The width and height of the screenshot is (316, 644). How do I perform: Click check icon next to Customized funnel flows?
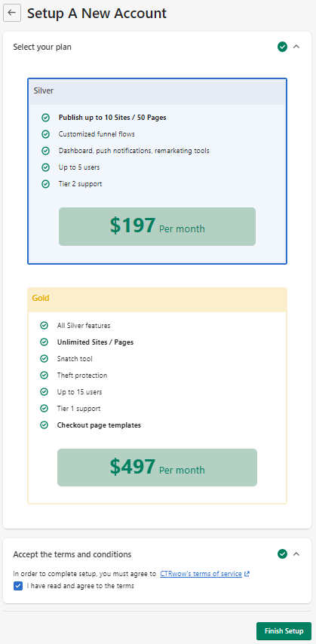[45, 134]
